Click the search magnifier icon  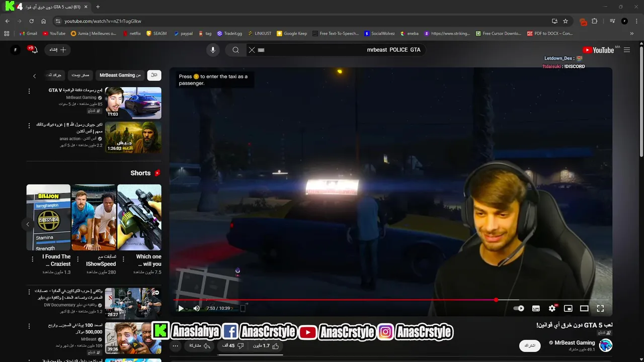(235, 50)
